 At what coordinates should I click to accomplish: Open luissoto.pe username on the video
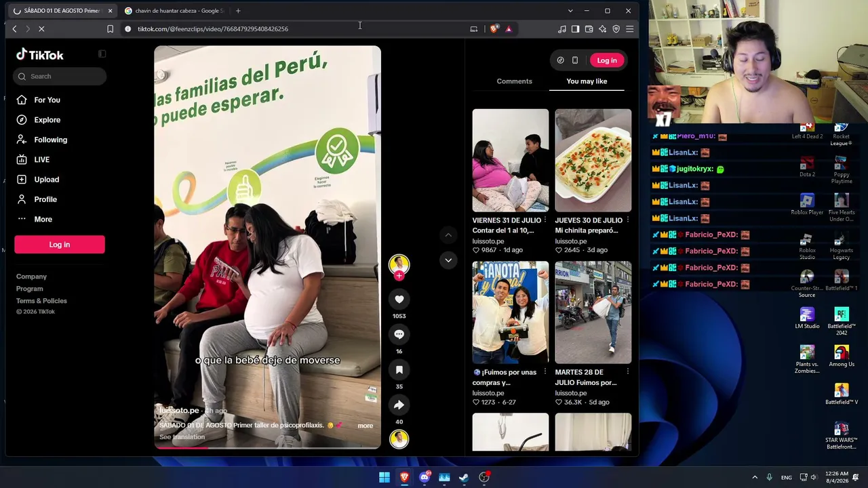click(x=179, y=411)
